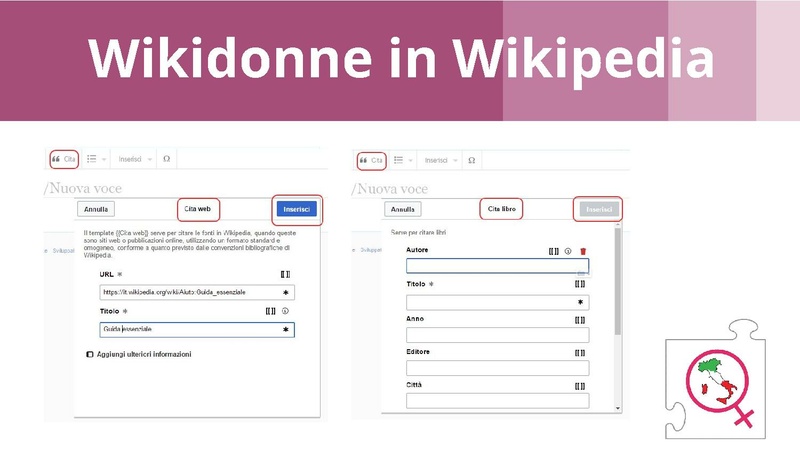Click the URL input field
This screenshot has height=450, width=800.
[x=197, y=292]
